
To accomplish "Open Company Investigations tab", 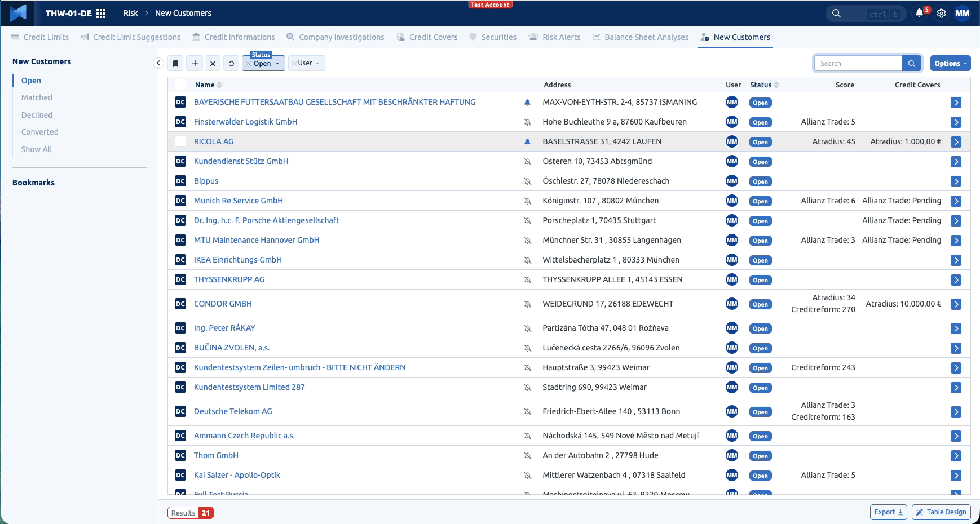I will point(335,37).
